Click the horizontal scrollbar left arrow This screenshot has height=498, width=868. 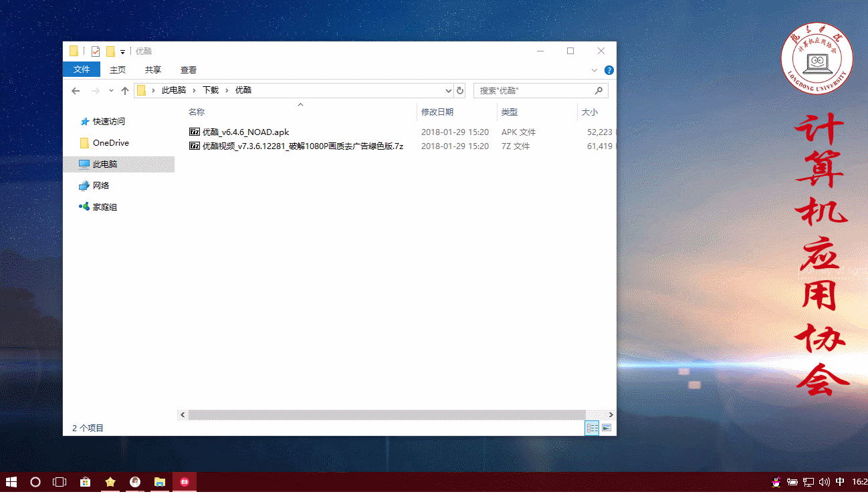pyautogui.click(x=183, y=415)
